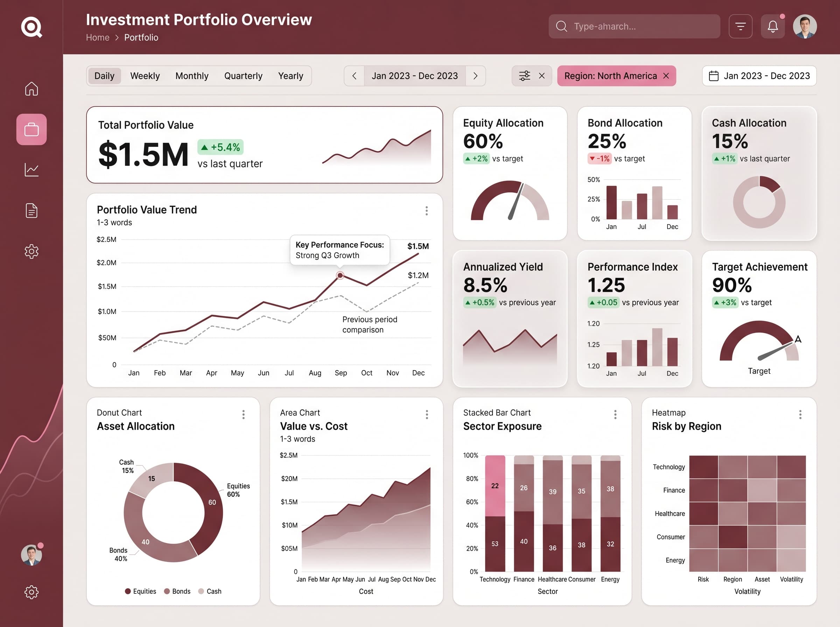Viewport: 840px width, 627px height.
Task: Click the calendar icon in date picker
Action: click(x=714, y=76)
